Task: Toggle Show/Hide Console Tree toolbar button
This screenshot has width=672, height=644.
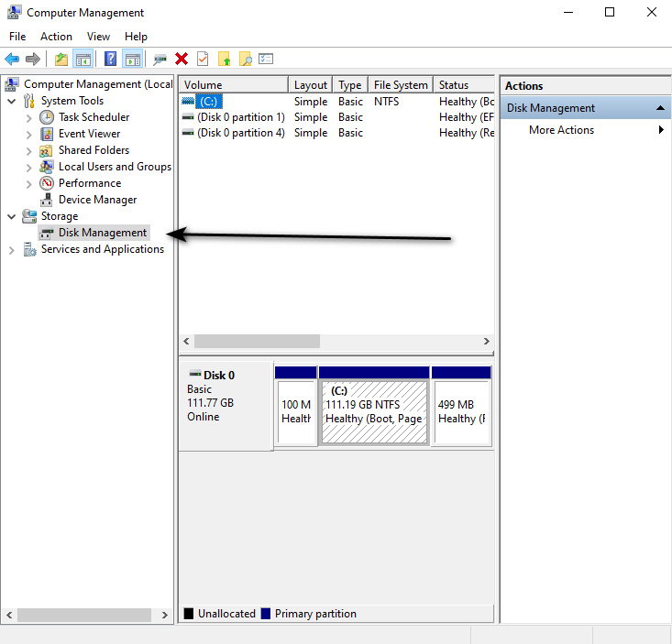Action: pyautogui.click(x=83, y=59)
